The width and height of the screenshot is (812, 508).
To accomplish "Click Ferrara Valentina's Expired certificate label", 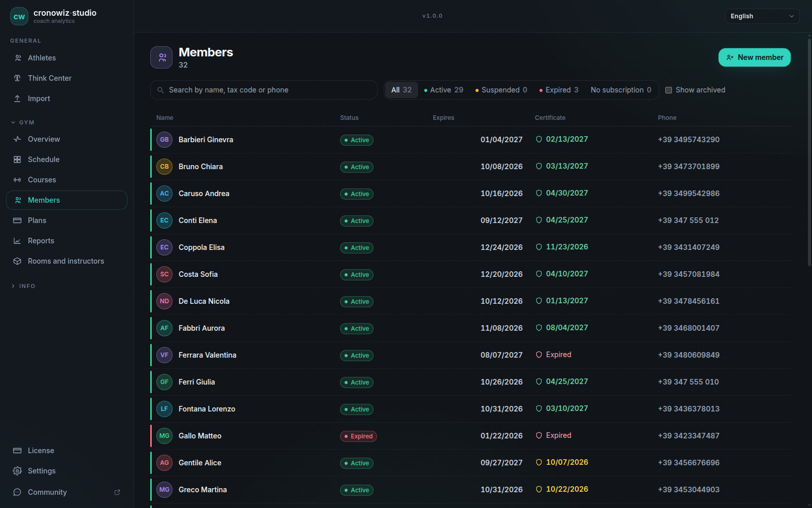I will click(558, 355).
